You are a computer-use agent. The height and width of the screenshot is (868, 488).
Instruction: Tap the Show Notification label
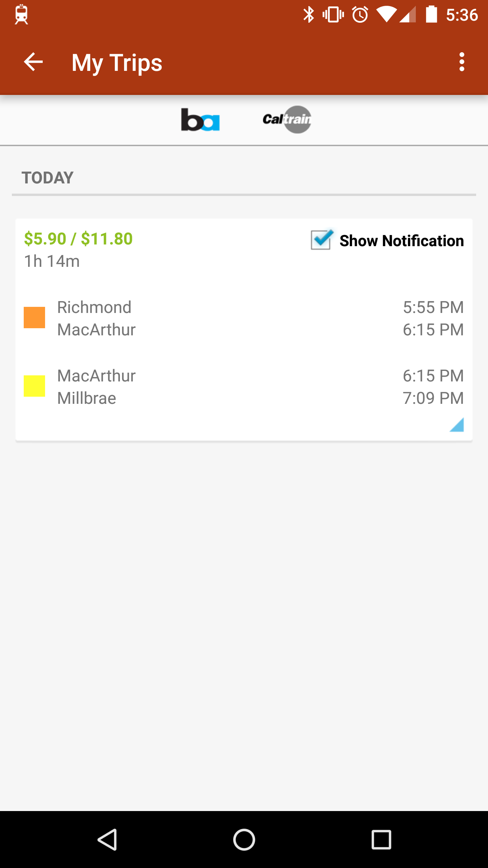402,241
